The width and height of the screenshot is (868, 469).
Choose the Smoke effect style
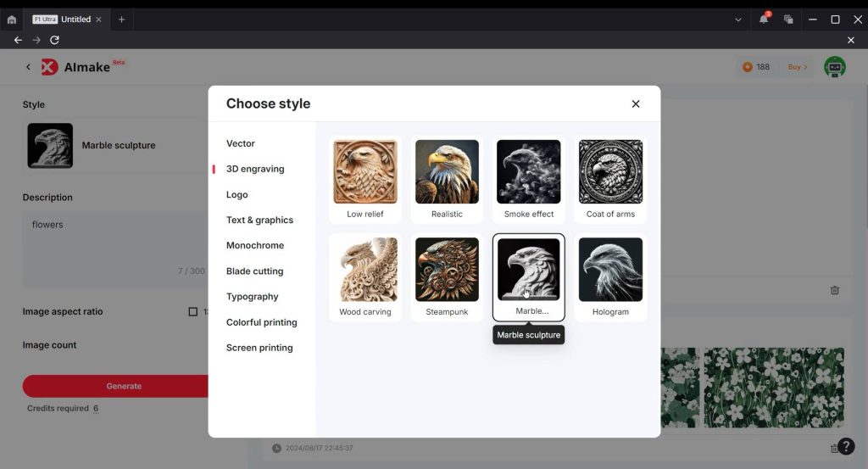pyautogui.click(x=529, y=180)
